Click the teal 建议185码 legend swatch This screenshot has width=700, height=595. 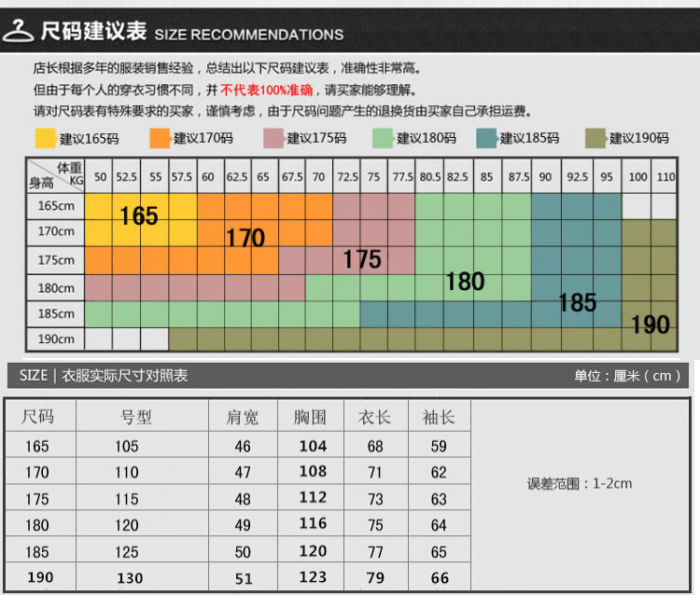click(485, 138)
